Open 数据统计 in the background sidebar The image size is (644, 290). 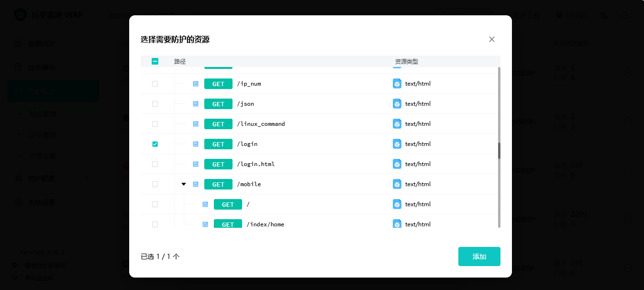coord(41,44)
